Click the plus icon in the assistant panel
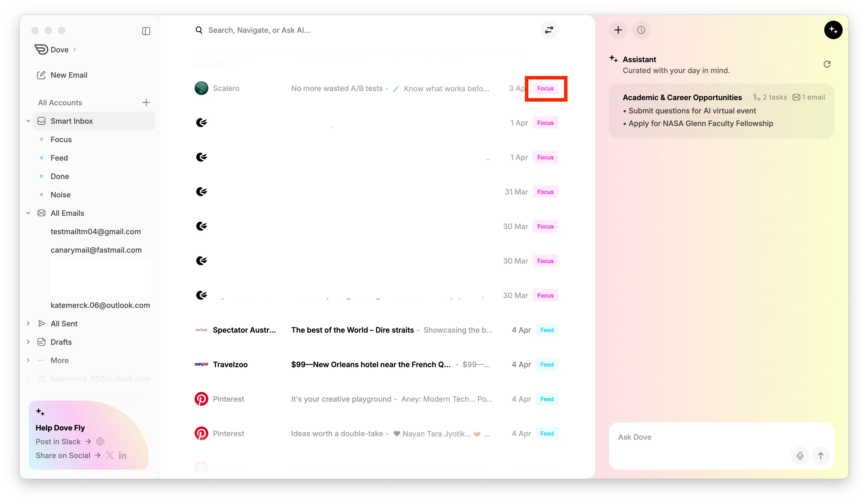Viewport: 868px width, 503px height. click(618, 30)
